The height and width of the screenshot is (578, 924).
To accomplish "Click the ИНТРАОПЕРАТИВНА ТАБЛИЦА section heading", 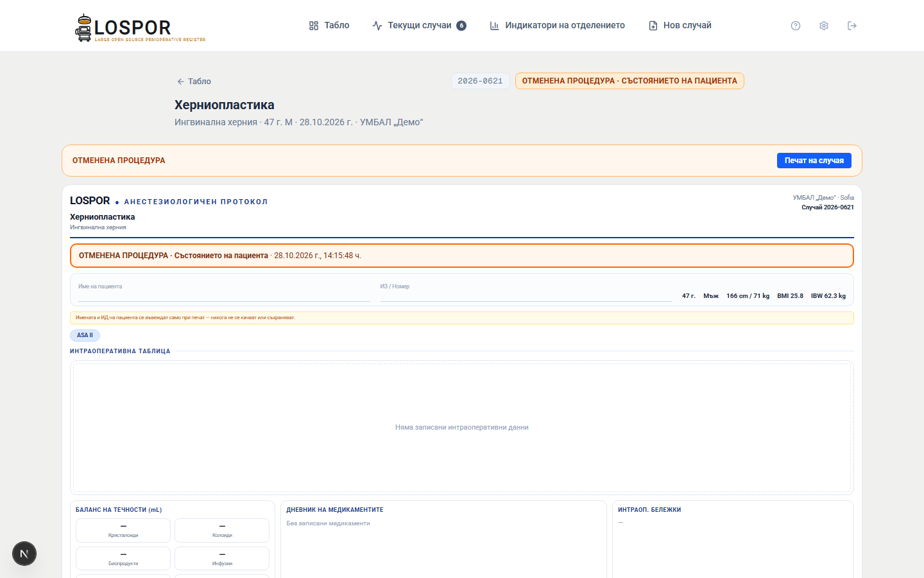I will tap(120, 351).
